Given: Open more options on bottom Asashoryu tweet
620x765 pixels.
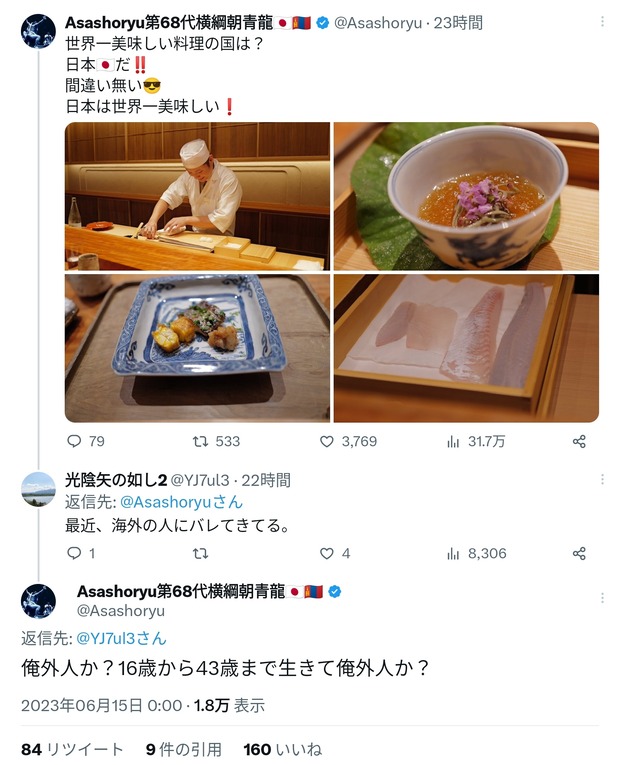Looking at the screenshot, I should click(x=602, y=598).
